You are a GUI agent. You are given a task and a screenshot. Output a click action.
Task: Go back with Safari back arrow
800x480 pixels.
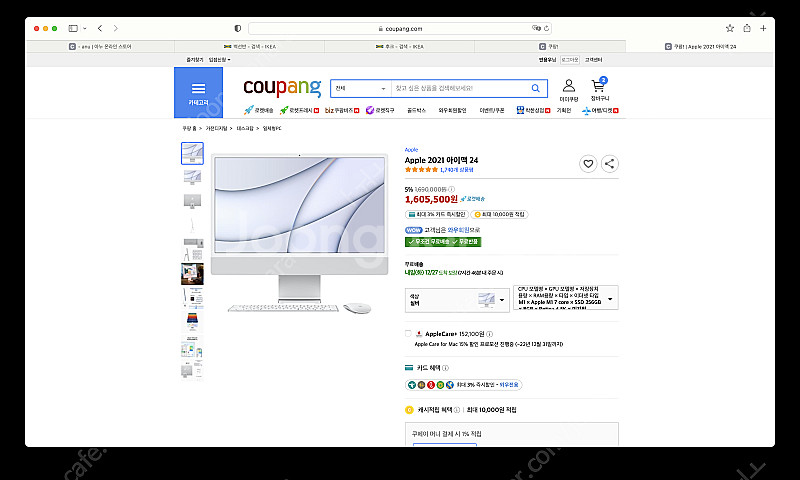[100, 29]
